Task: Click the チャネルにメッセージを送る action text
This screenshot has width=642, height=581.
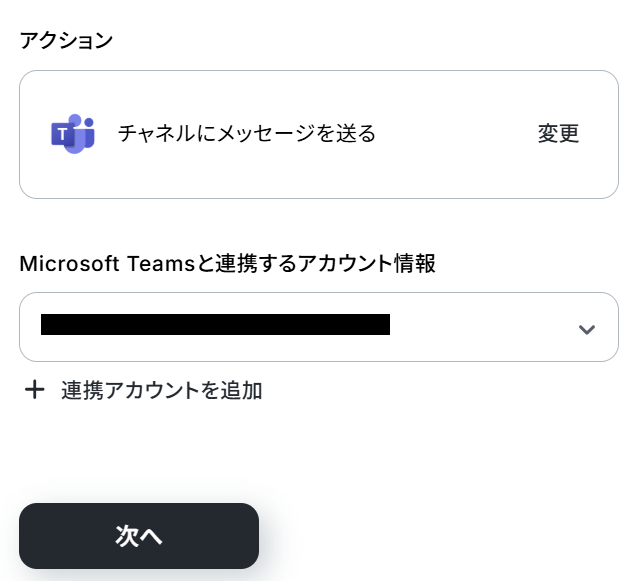Action: click(247, 134)
